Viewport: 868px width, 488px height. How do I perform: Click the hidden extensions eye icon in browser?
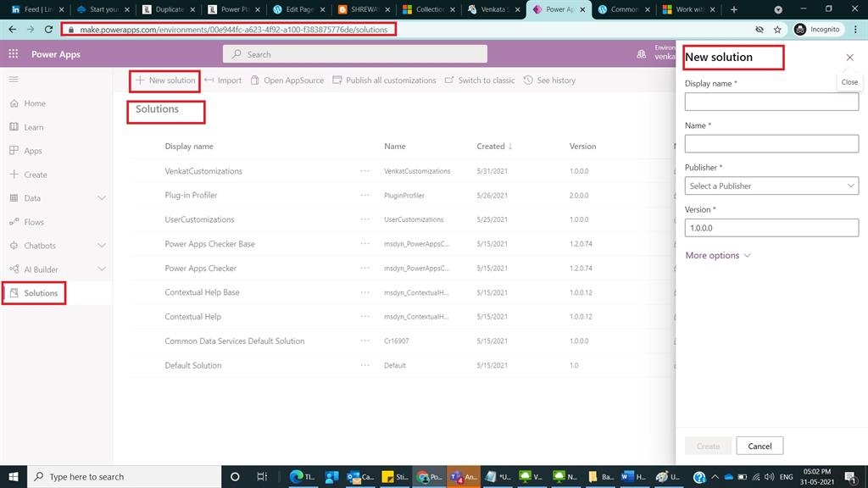759,28
